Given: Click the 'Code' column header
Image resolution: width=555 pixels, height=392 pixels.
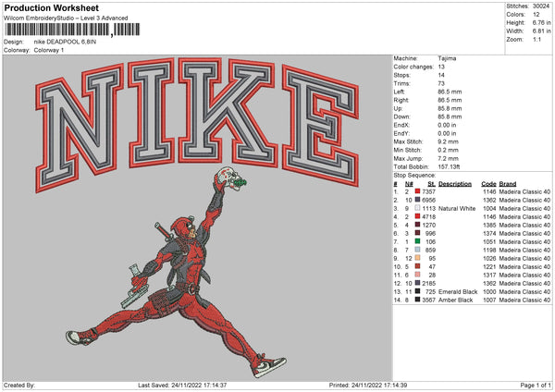Looking at the screenshot, I should pyautogui.click(x=488, y=184).
